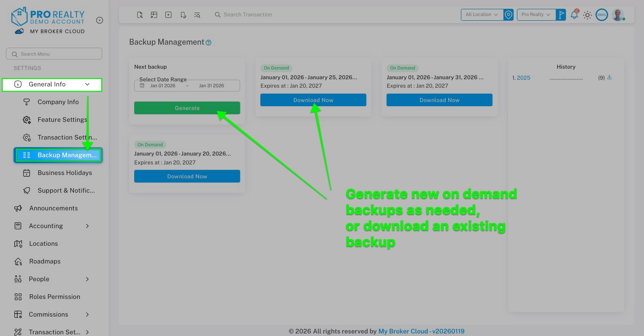Open the All Location dropdown
The image size is (644, 336).
click(482, 14)
